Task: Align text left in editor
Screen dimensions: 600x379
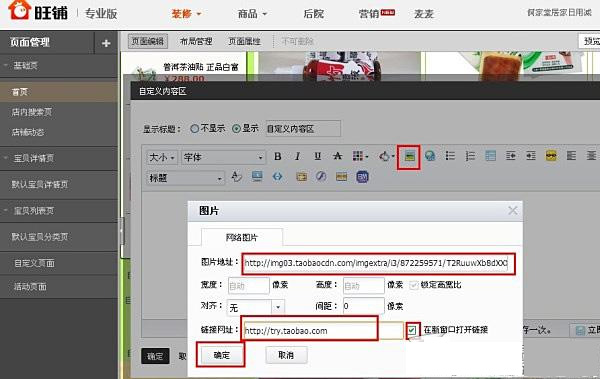Action: coord(571,156)
